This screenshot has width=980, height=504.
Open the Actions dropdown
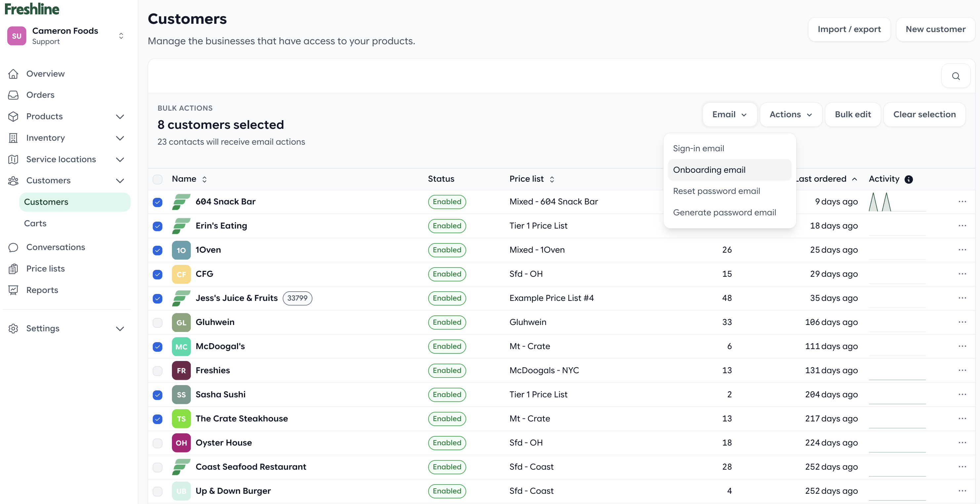tap(790, 114)
